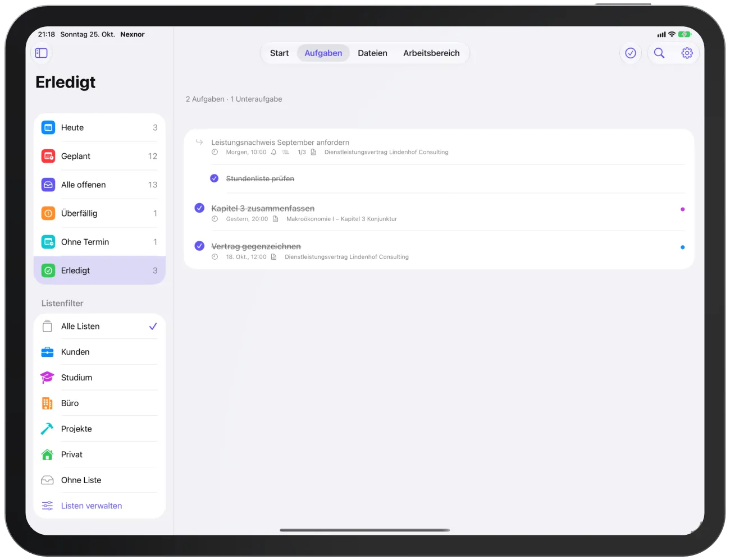This screenshot has width=730, height=560.
Task: Show the Geplant tasks view
Action: (100, 157)
